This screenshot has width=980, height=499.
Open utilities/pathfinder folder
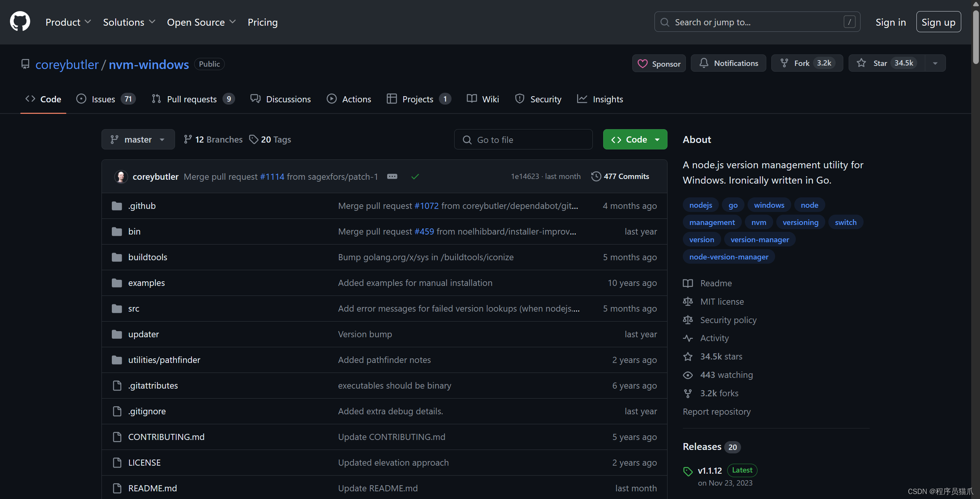pos(164,360)
